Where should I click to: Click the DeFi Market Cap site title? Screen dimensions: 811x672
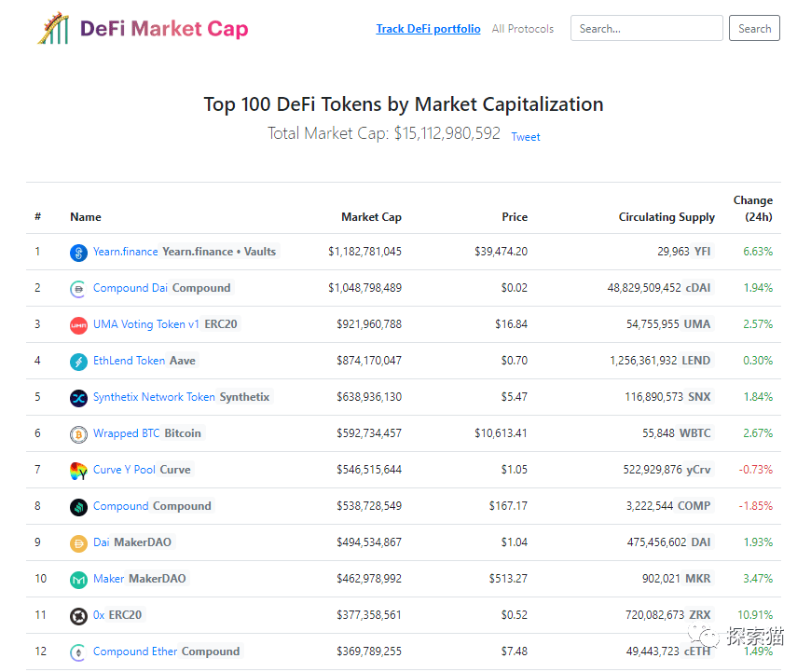point(164,29)
